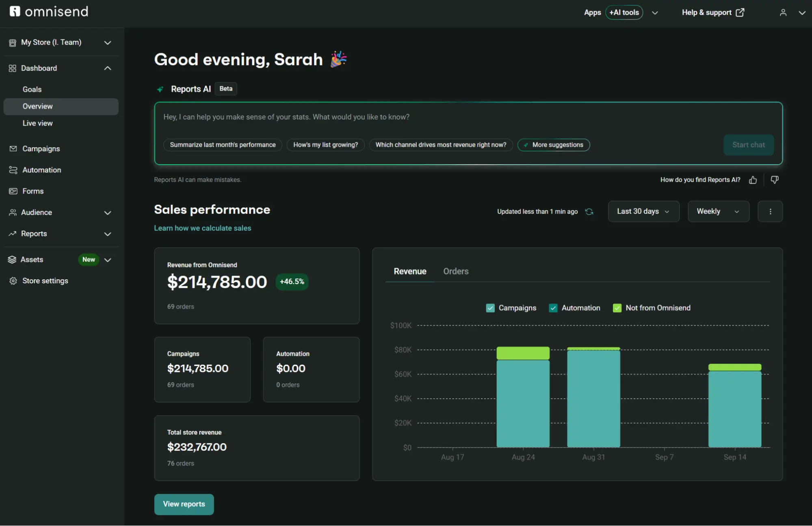This screenshot has width=812, height=526.
Task: Open Forms in the sidebar
Action: click(x=33, y=191)
